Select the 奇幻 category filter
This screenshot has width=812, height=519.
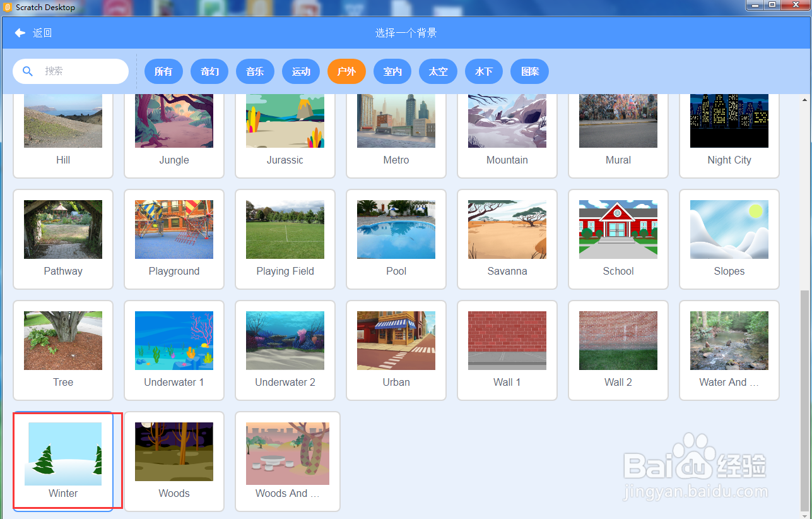tap(209, 71)
